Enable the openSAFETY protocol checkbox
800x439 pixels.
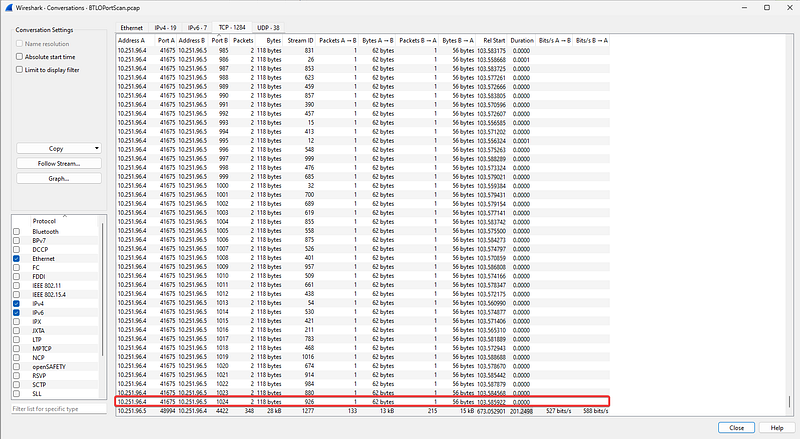[16, 367]
